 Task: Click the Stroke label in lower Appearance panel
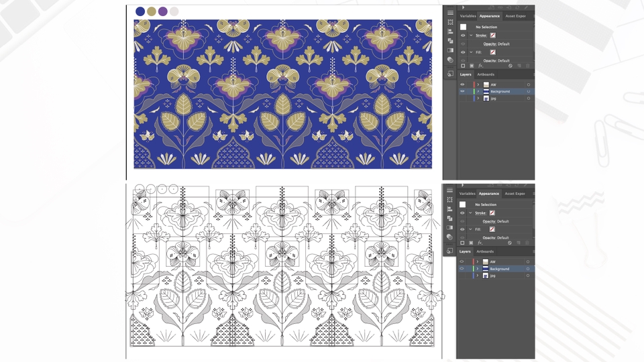pos(481,213)
